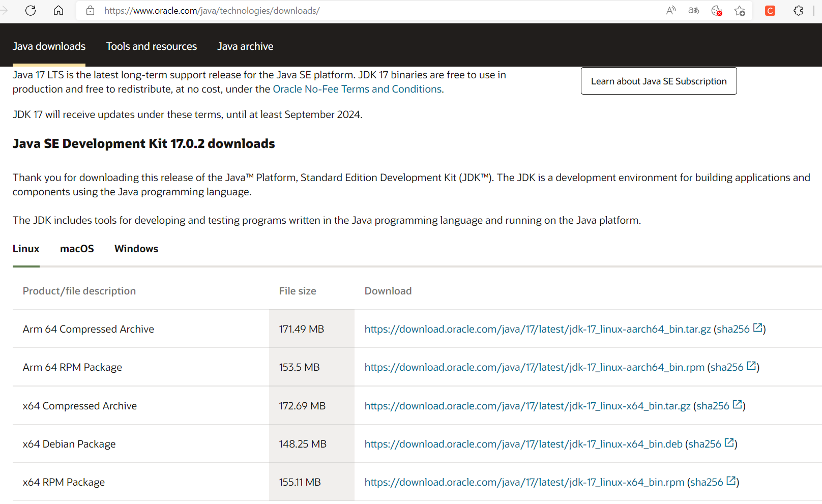Click the 155.11 MB file size cell
822x504 pixels.
(x=312, y=482)
